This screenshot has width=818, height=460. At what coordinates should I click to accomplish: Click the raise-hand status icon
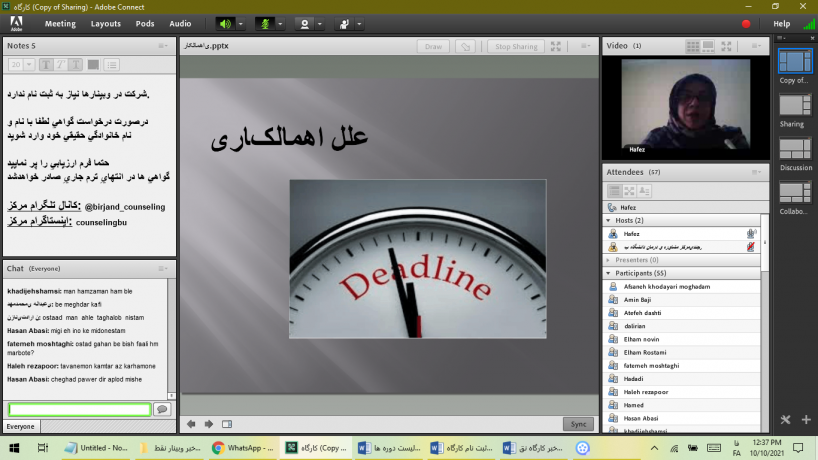[x=344, y=24]
